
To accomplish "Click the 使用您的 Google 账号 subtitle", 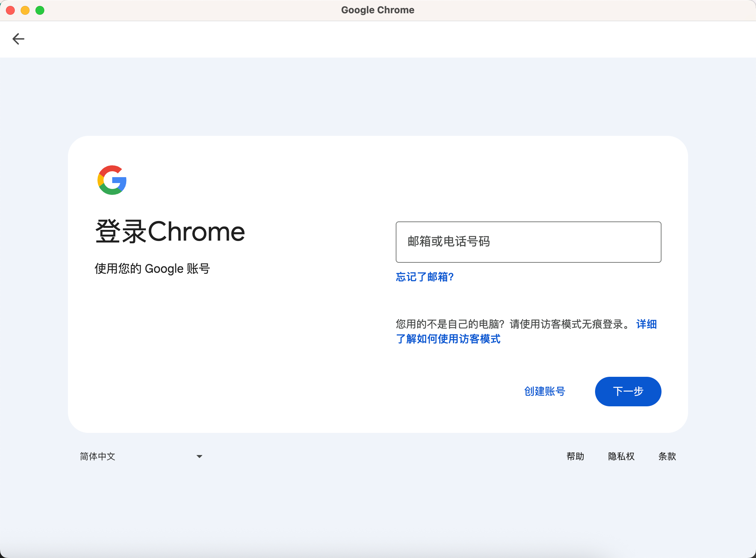I will pyautogui.click(x=152, y=268).
